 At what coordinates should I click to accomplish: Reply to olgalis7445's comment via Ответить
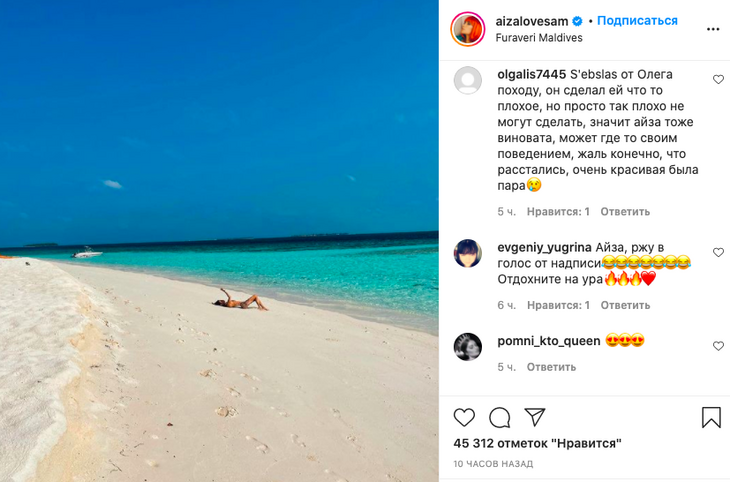pos(625,211)
